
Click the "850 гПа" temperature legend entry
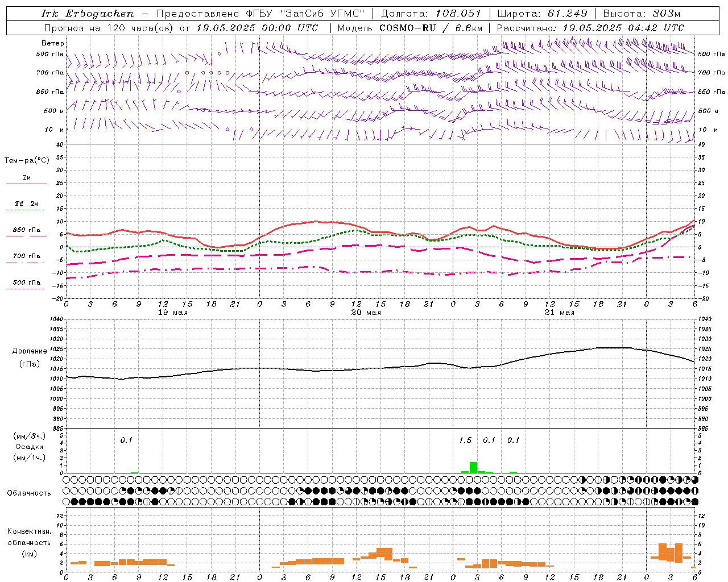pyautogui.click(x=26, y=230)
